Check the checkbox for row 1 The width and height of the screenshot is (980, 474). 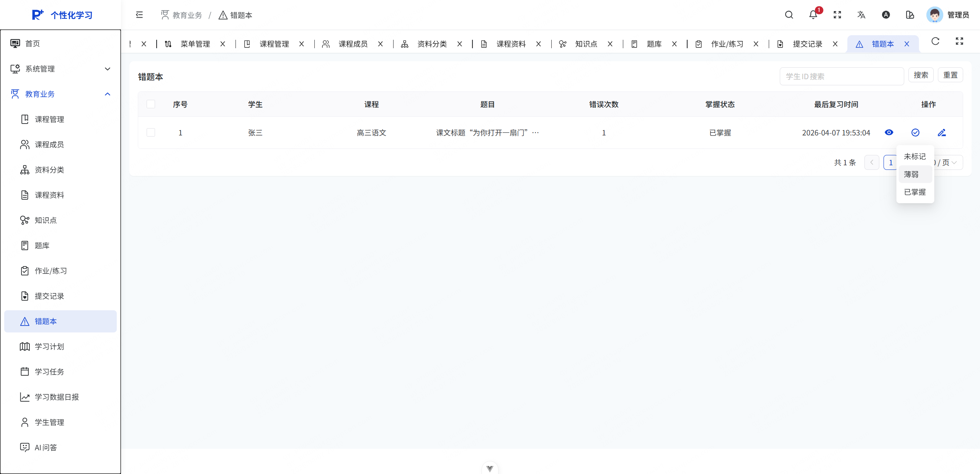coord(151,133)
